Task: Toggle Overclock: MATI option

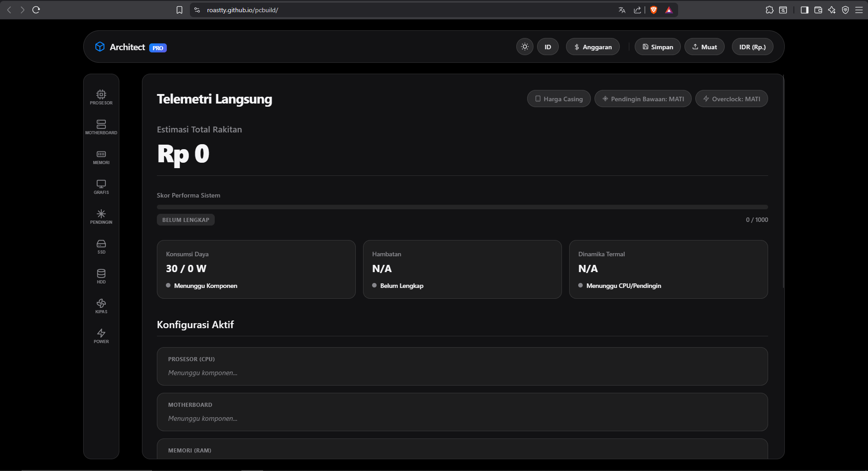Action: pos(731,99)
